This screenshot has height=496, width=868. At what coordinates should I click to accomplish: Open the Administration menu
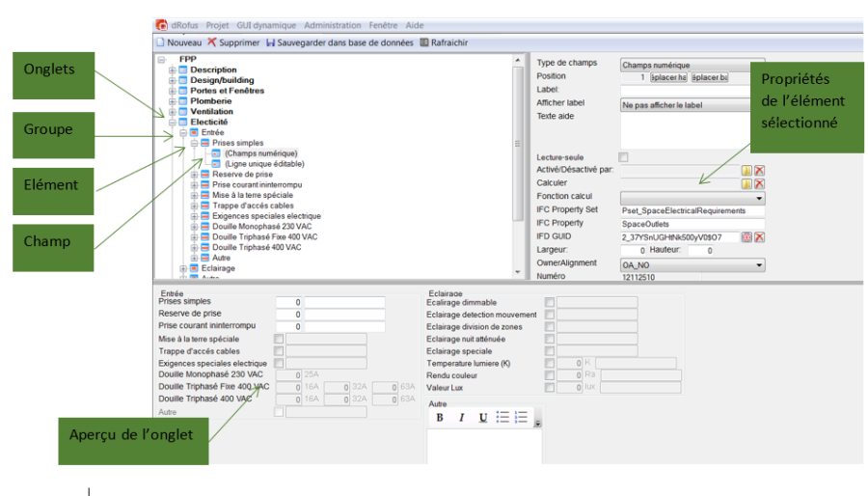333,25
